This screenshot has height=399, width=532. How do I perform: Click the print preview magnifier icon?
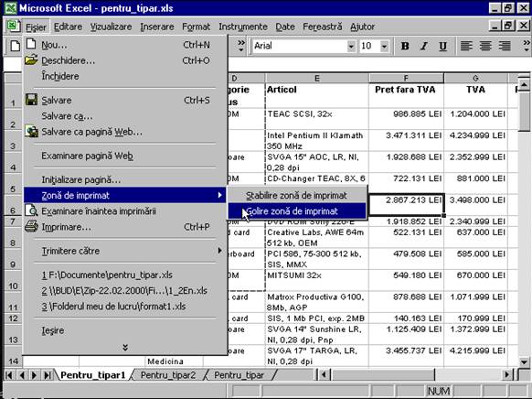click(x=31, y=210)
